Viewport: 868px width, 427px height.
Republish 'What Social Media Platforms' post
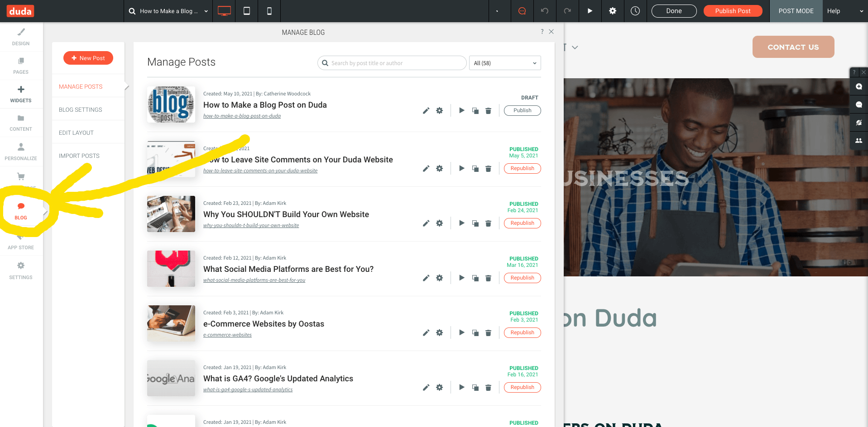pos(523,278)
